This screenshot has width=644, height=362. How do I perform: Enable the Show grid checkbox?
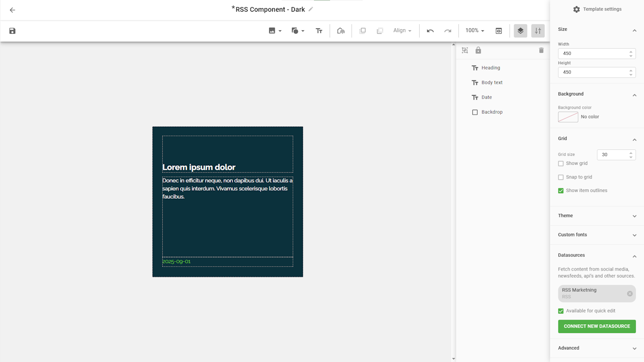point(561,163)
